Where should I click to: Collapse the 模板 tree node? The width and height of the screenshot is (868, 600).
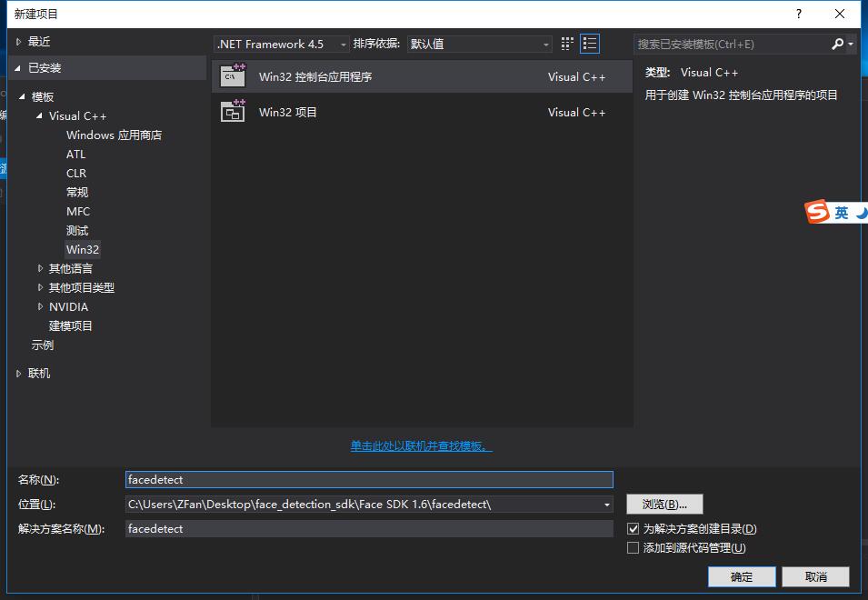[22, 96]
